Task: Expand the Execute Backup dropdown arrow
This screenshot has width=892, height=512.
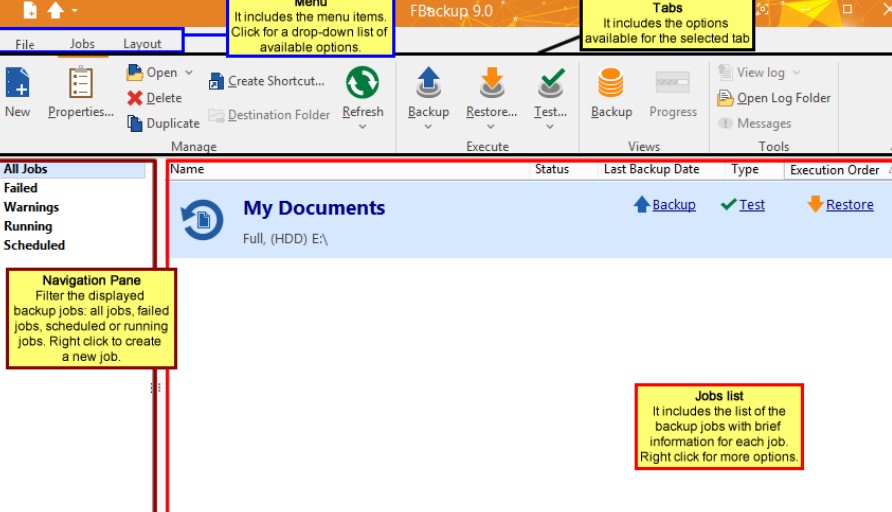Action: [x=428, y=127]
